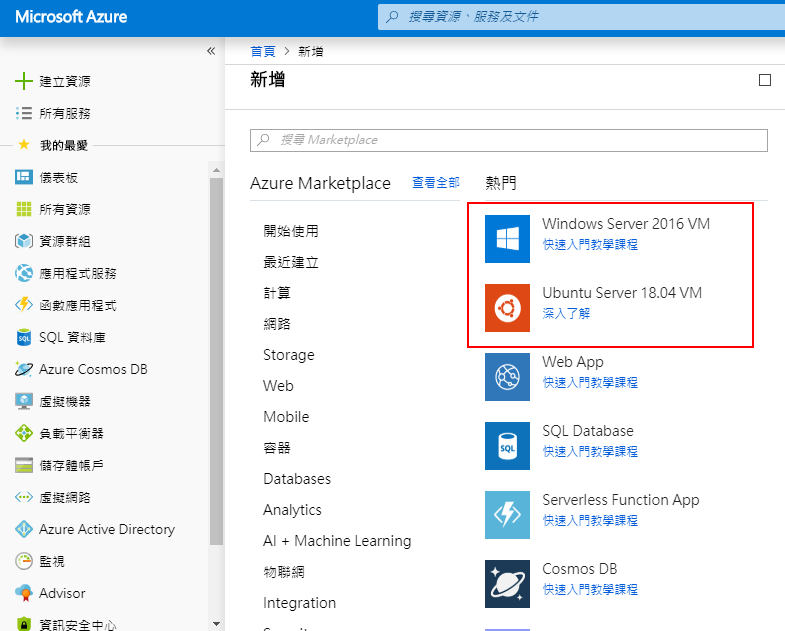Click the SQL Database tile icon

click(507, 446)
